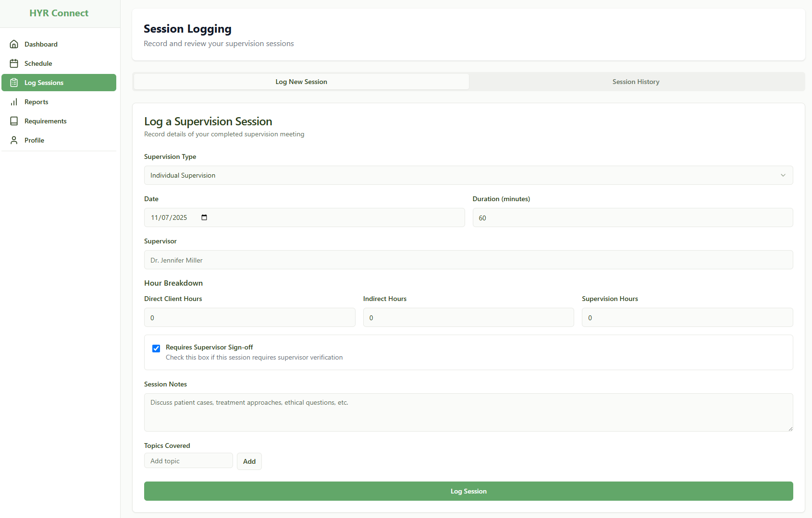Select the Log New Session tab

pyautogui.click(x=301, y=81)
